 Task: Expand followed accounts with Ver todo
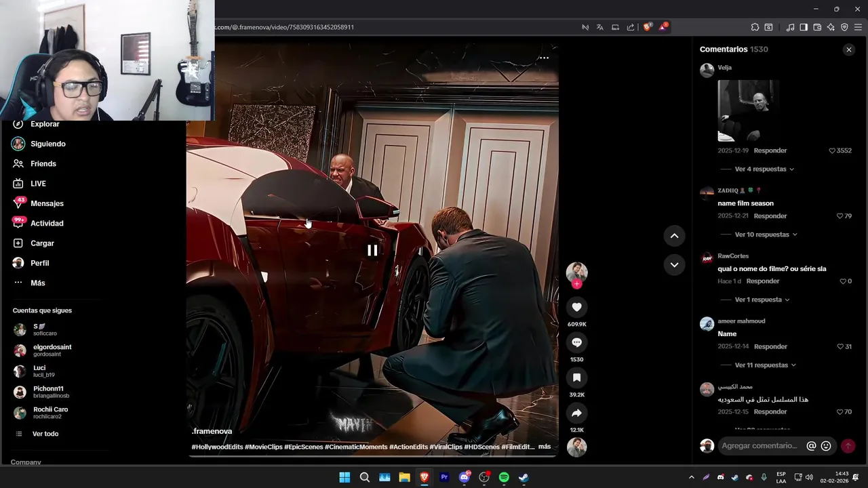37,434
